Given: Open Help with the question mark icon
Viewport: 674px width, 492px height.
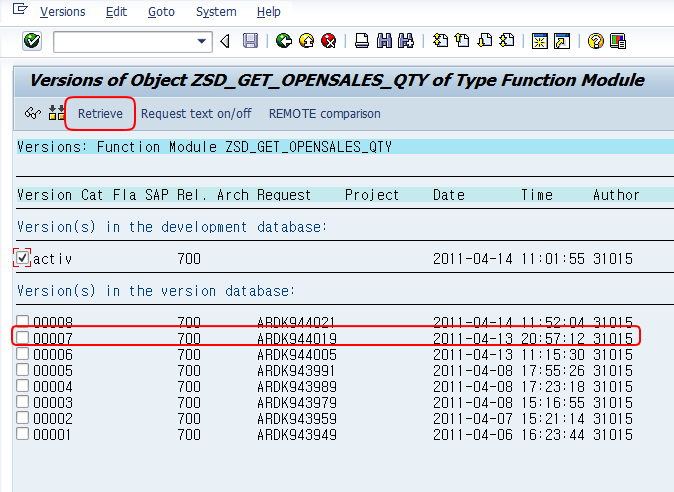Looking at the screenshot, I should [596, 41].
